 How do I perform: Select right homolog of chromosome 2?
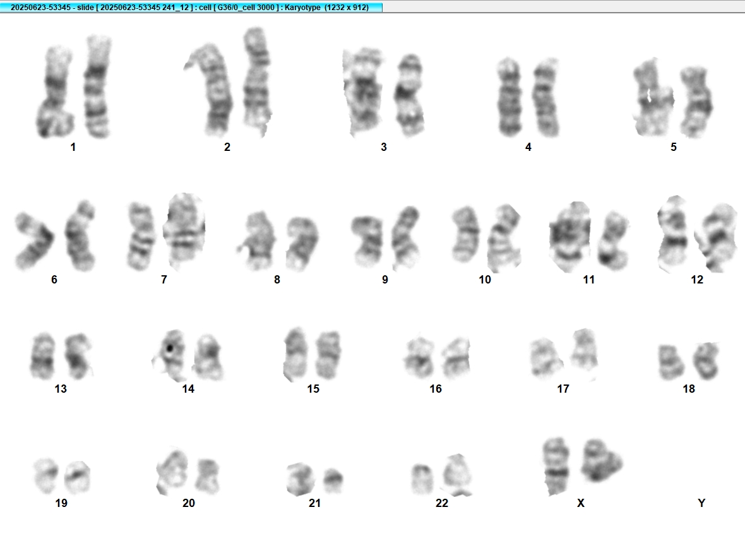click(257, 81)
